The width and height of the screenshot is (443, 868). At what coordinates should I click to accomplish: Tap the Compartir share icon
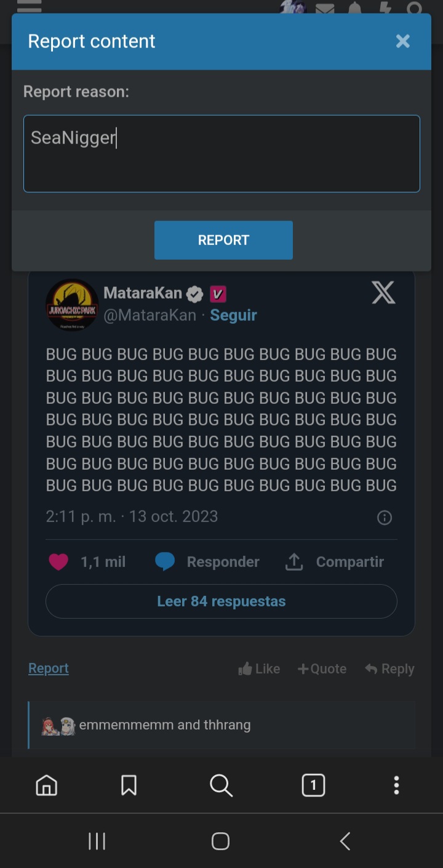coord(294,561)
